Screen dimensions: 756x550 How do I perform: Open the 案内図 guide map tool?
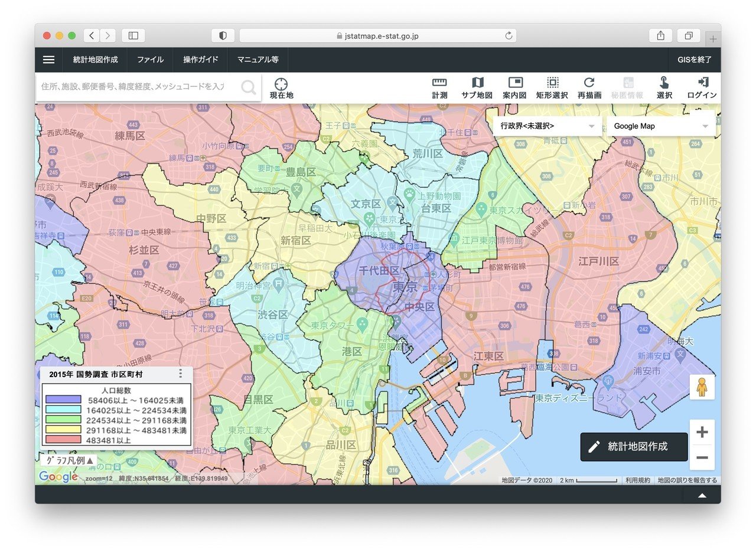point(515,88)
